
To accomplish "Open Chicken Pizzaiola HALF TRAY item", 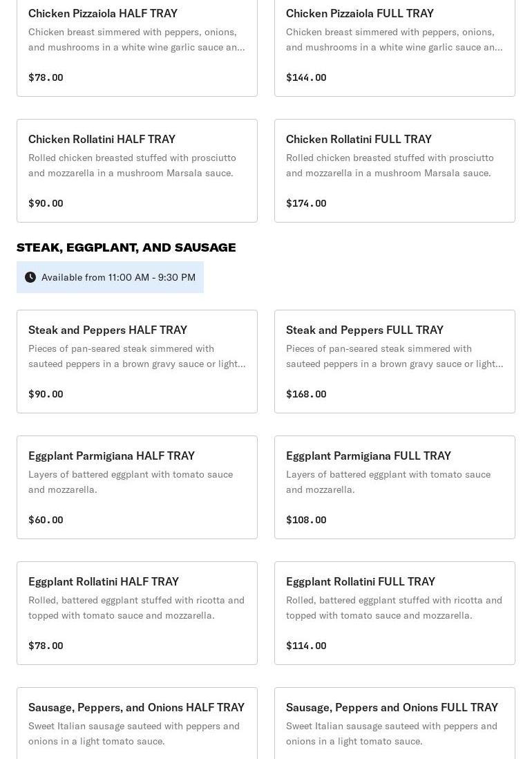I will (x=137, y=44).
